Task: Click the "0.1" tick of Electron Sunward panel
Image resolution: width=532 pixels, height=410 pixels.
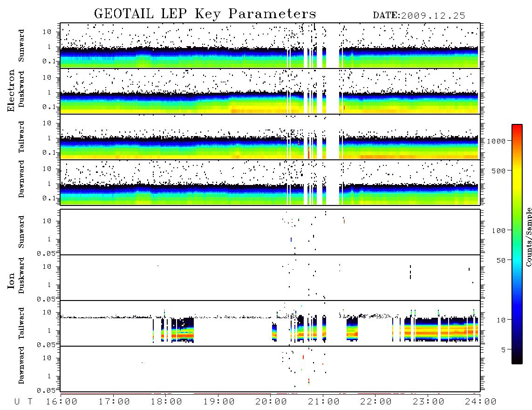Action: coord(48,61)
